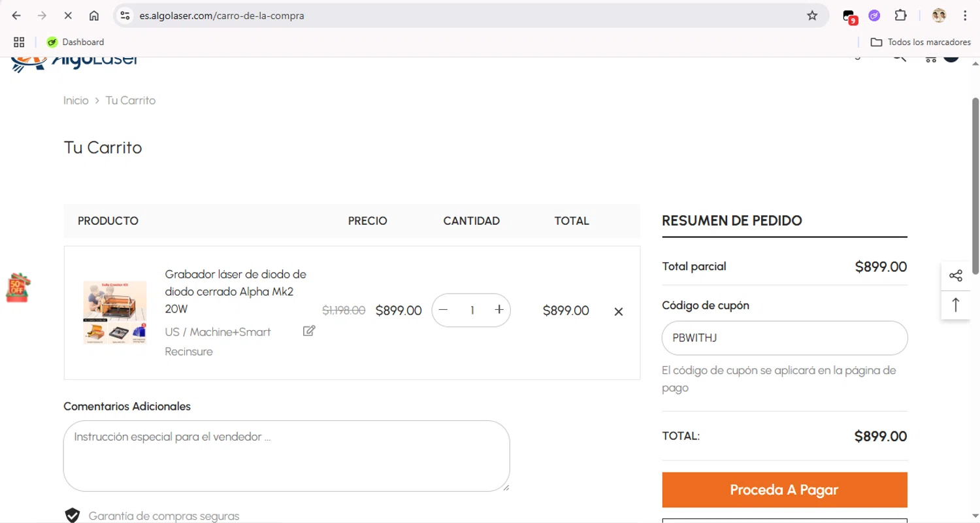Open the extension with red 9 badge
The width and height of the screenshot is (980, 523).
[849, 16]
